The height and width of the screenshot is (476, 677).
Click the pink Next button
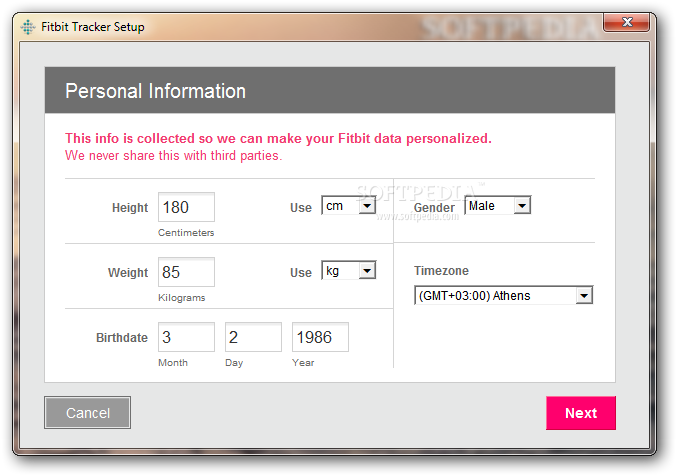point(581,413)
